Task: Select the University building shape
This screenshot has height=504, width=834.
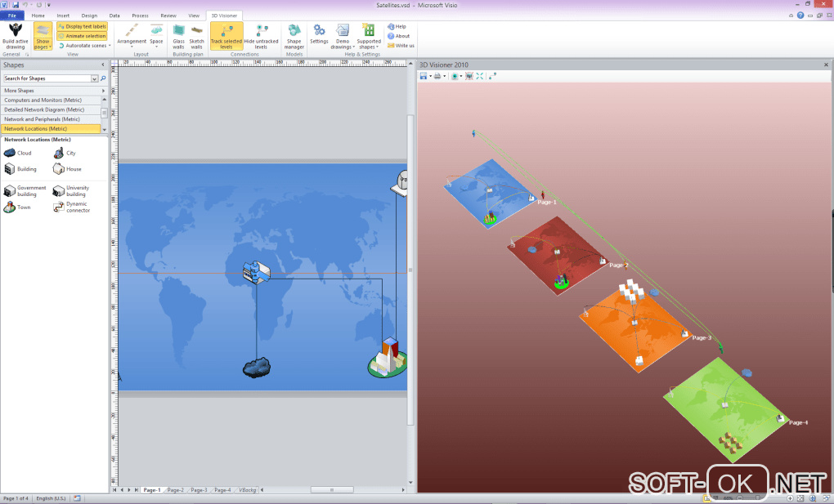Action: point(71,191)
